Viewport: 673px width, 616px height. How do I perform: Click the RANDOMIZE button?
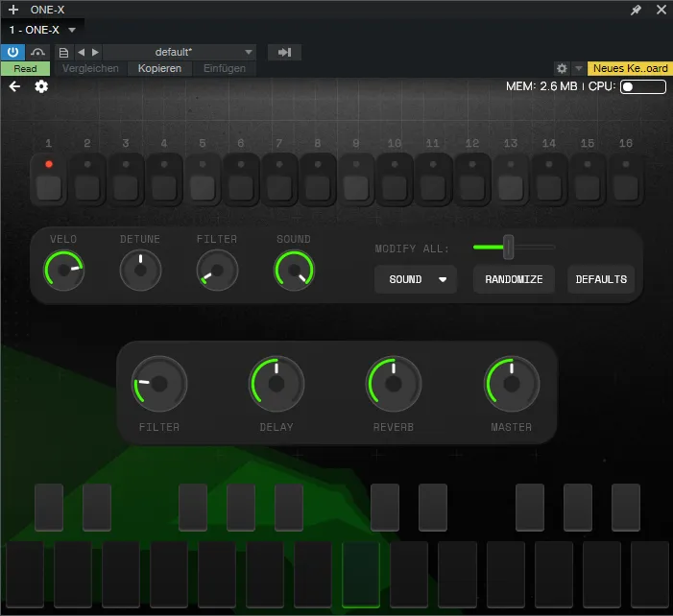(x=514, y=279)
